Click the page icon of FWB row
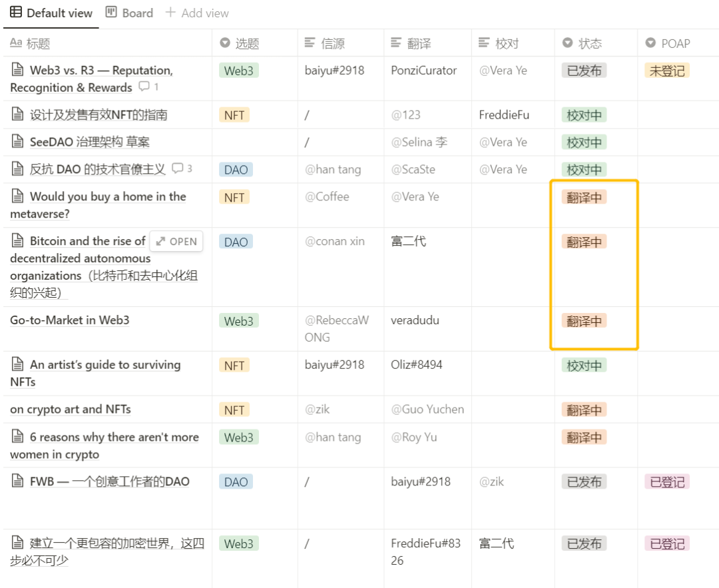Viewport: 719px width, 588px height. click(17, 481)
